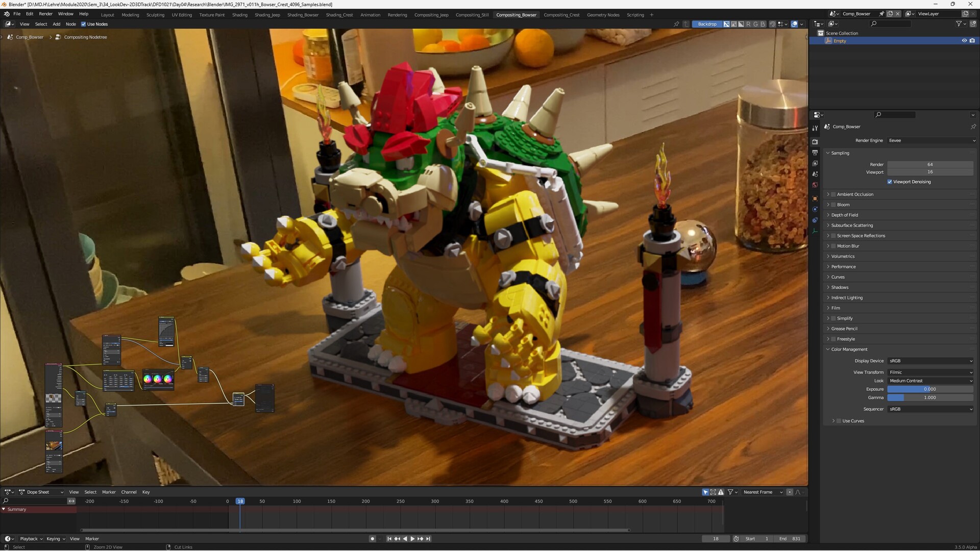This screenshot has height=551, width=980.
Task: Enable the Bloom checkbox
Action: 834,205
